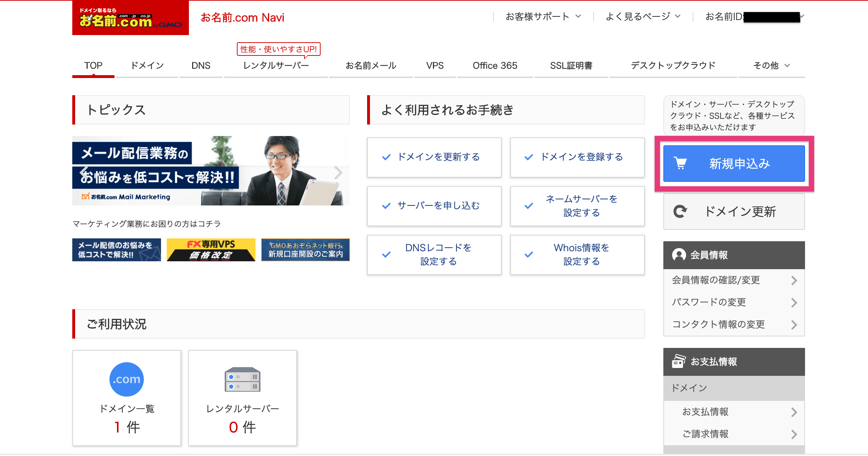The width and height of the screenshot is (868, 456).
Task: Go to previous banner with left arrow
Action: tap(84, 173)
